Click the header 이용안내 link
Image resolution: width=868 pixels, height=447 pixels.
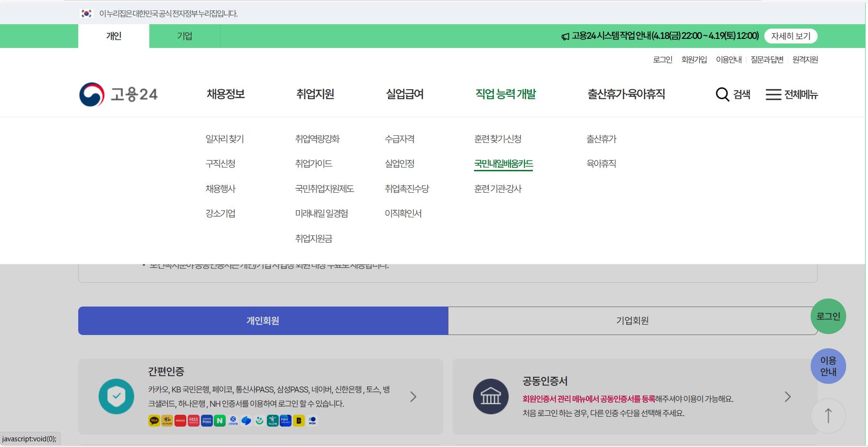click(729, 60)
